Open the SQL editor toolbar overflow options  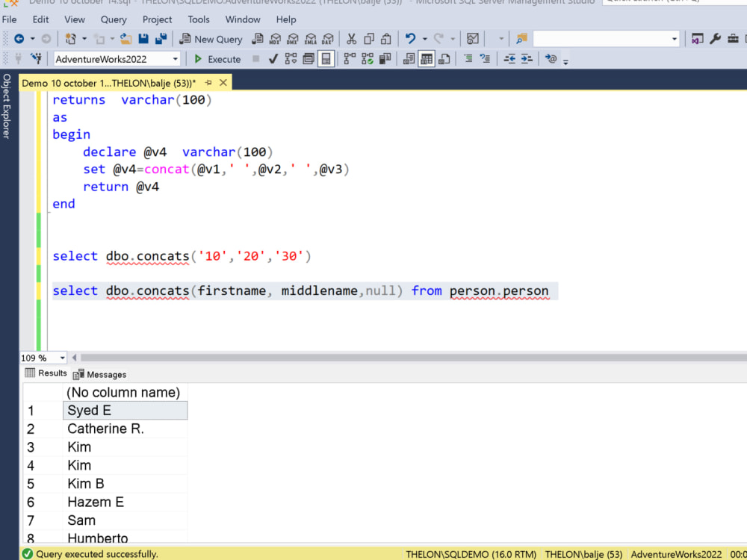tap(565, 61)
